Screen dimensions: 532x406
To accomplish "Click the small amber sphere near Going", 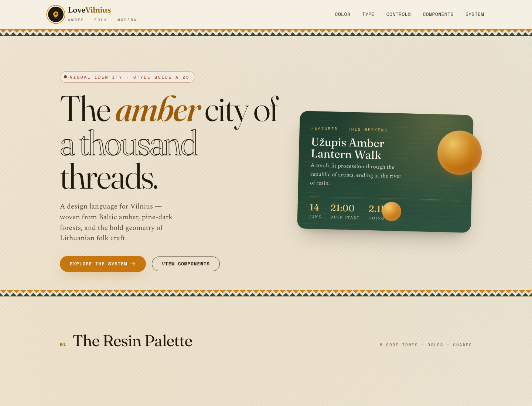I will 392,211.
